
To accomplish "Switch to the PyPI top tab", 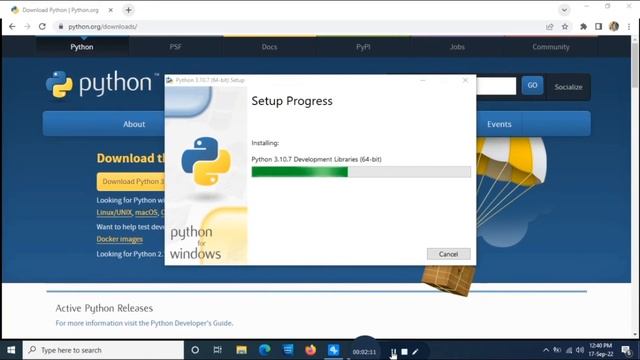I will [363, 47].
